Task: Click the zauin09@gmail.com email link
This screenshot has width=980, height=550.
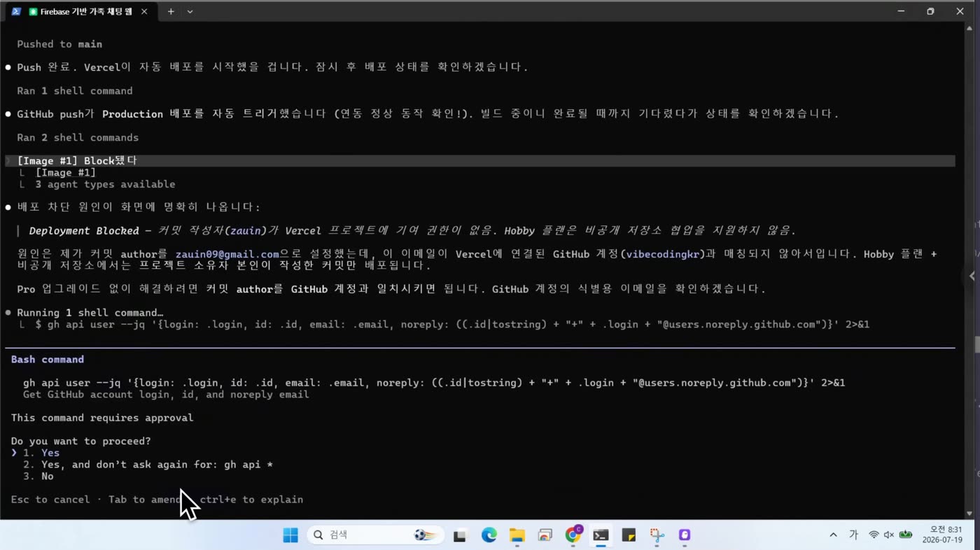Action: pos(227,254)
